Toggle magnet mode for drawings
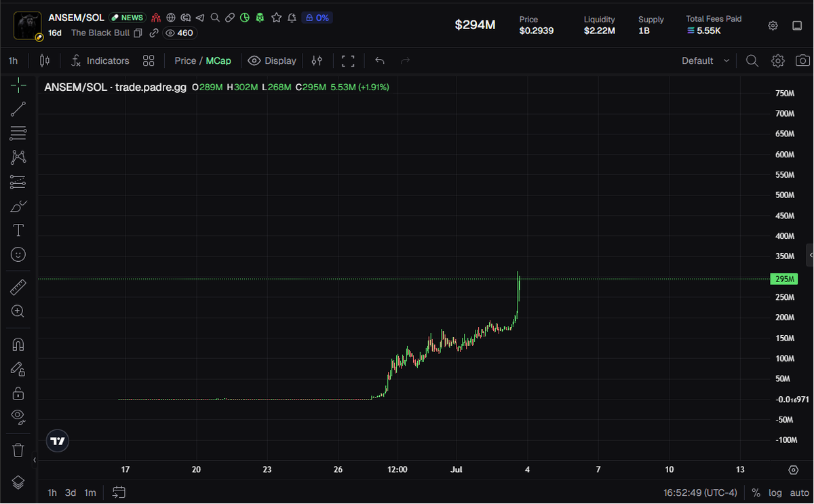The width and height of the screenshot is (814, 504). coord(18,345)
